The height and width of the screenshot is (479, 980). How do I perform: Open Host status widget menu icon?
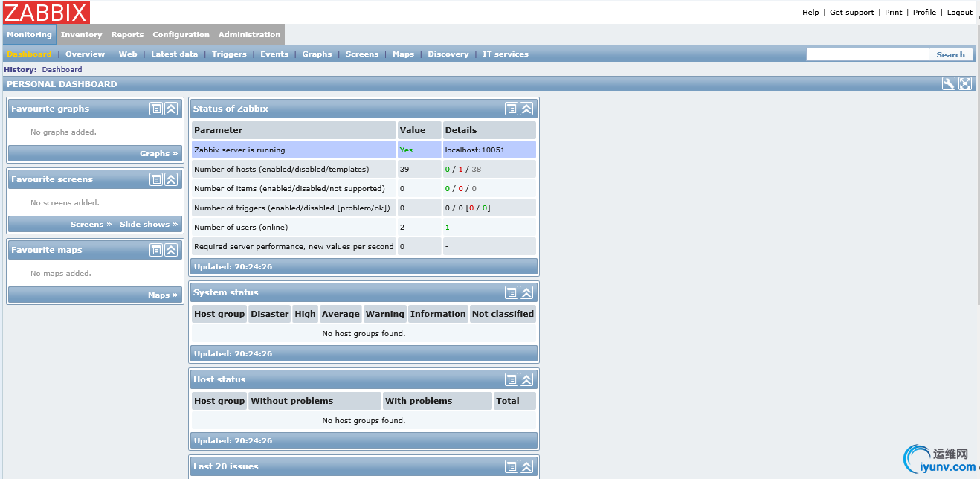pos(512,379)
